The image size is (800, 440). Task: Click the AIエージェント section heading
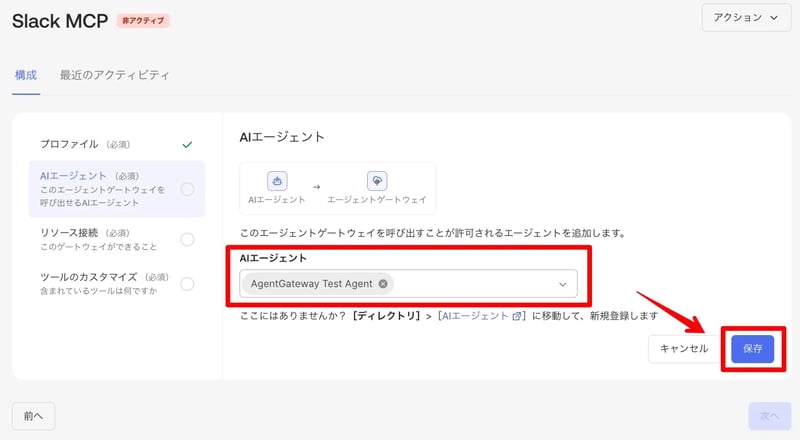pyautogui.click(x=282, y=137)
